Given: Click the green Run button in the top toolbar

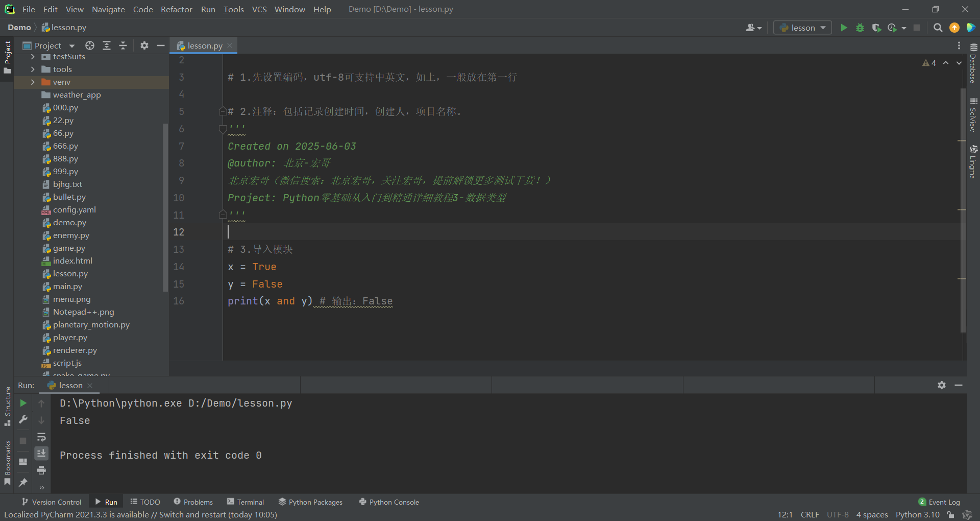Looking at the screenshot, I should pos(844,28).
